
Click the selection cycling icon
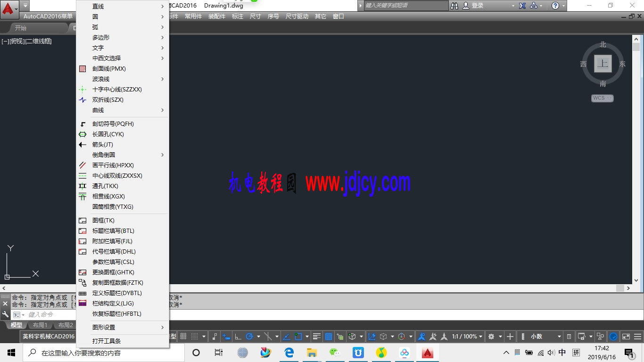pos(340,336)
